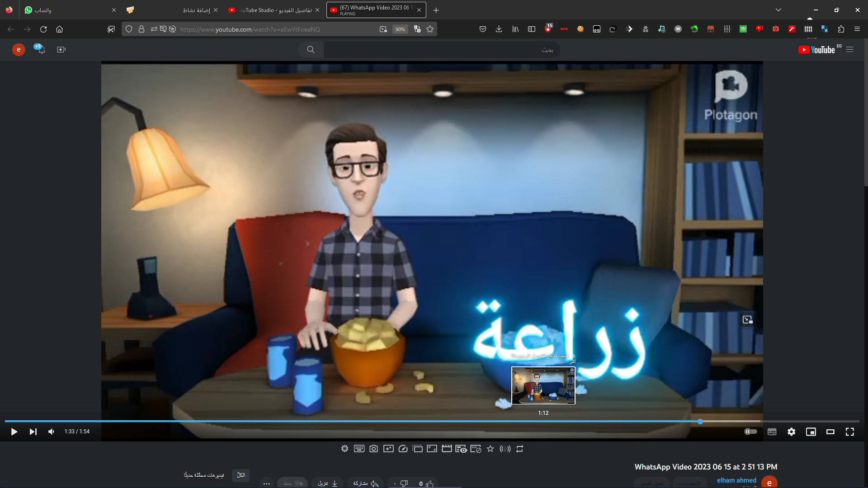The width and height of the screenshot is (868, 488).
Task: Toggle Firefox sidebar icon
Action: (x=532, y=29)
